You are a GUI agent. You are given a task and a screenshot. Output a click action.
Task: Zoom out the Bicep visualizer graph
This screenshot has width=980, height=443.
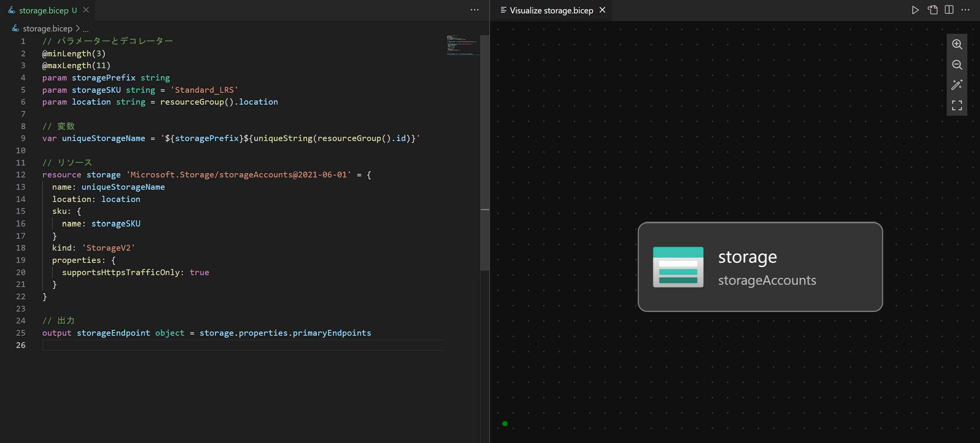click(957, 64)
